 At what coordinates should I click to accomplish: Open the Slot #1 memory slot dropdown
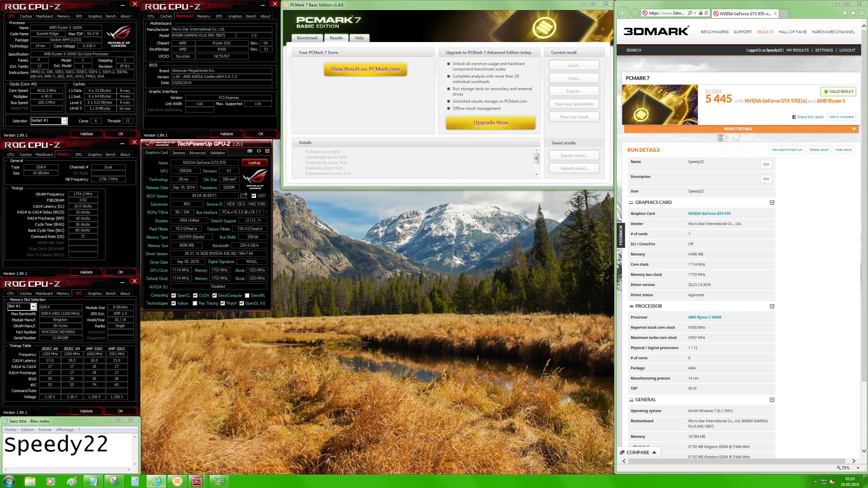tap(33, 307)
